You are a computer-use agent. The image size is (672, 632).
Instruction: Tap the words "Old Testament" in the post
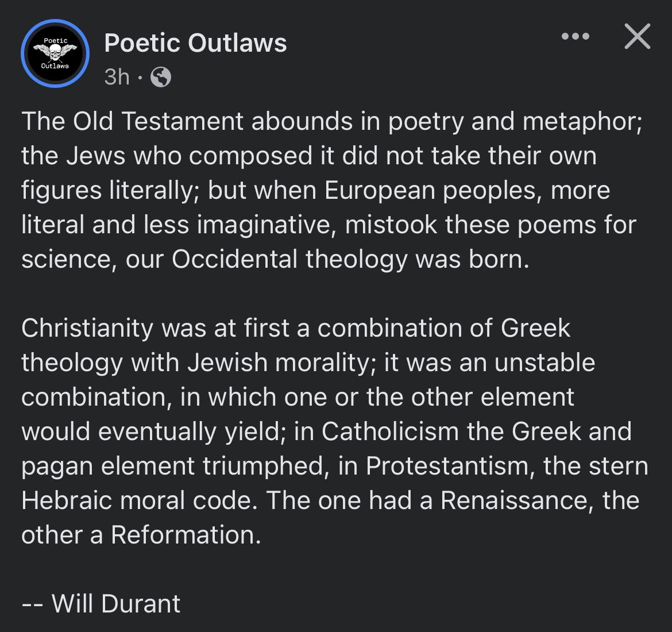click(158, 121)
